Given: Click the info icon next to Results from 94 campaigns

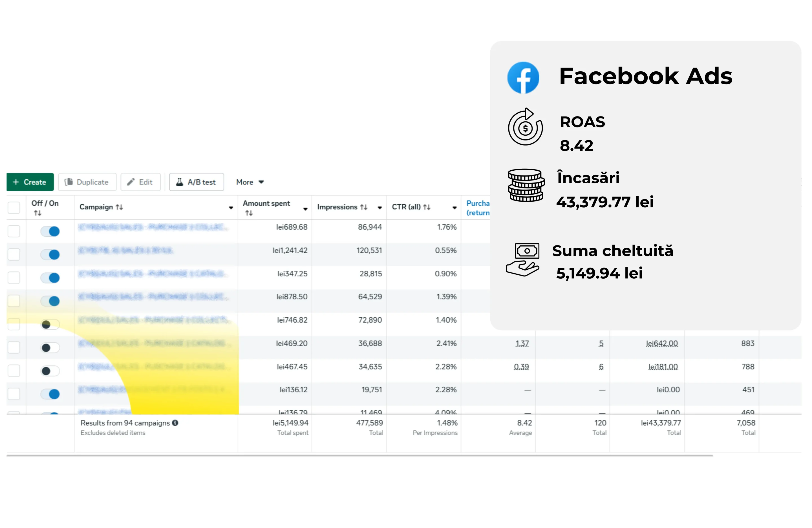Looking at the screenshot, I should (x=175, y=423).
